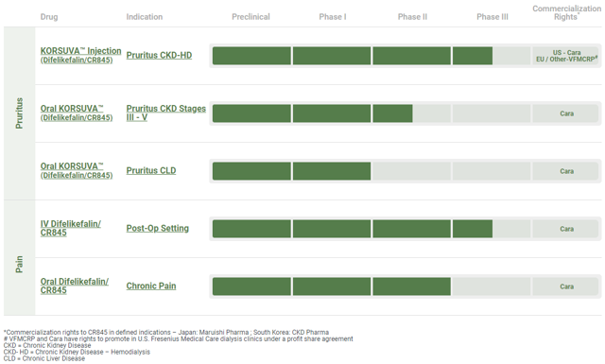The height and width of the screenshot is (364, 605).
Task: Click the Commercialization Rights column header
Action: pos(566,12)
